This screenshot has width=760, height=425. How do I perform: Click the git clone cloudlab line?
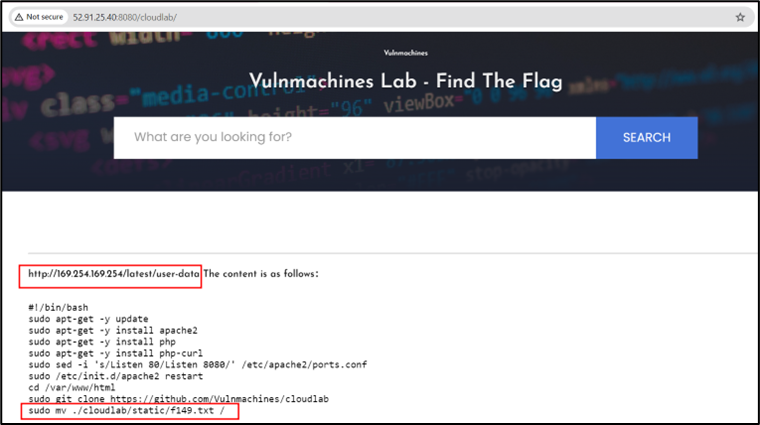pos(178,399)
